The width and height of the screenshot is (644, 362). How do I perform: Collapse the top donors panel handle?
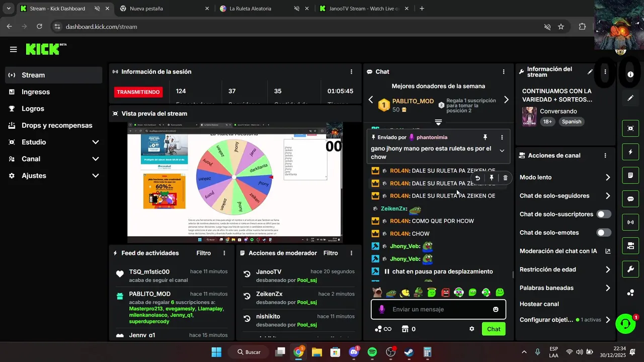438,122
